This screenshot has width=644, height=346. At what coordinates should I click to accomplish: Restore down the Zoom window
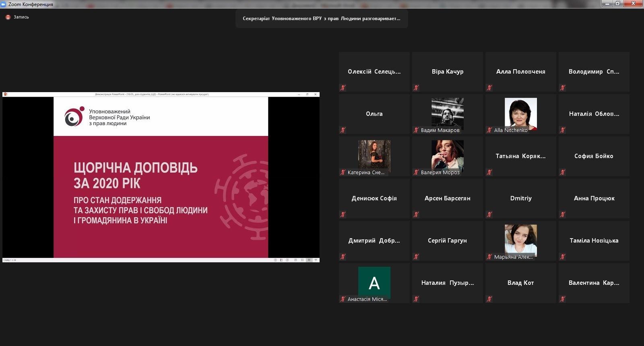[x=618, y=4]
